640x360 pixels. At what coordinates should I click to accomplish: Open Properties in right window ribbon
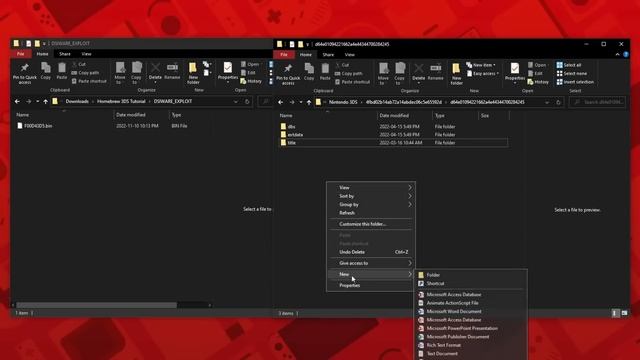(x=515, y=73)
